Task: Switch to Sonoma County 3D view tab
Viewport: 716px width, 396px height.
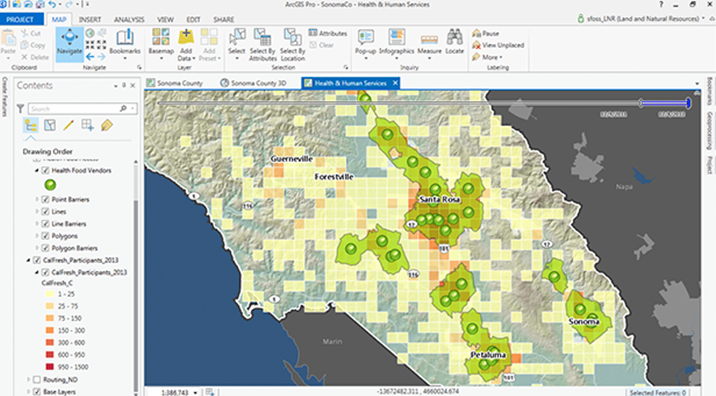Action: 253,83
